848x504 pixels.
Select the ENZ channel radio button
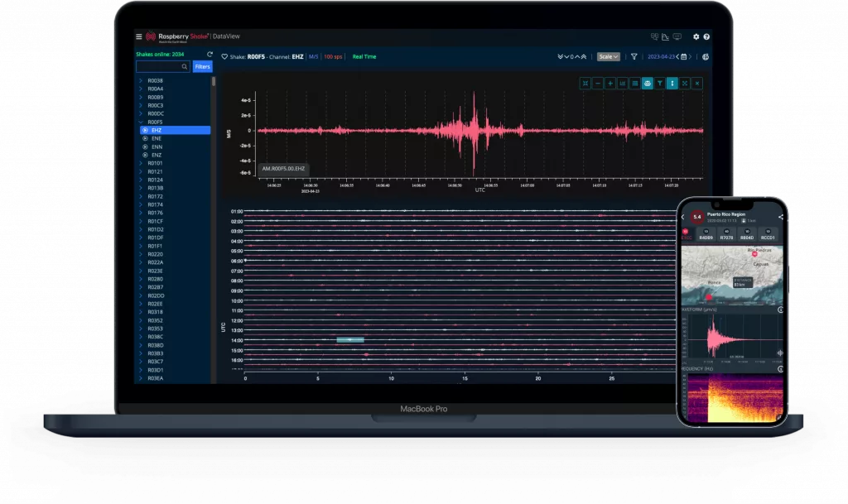(146, 155)
